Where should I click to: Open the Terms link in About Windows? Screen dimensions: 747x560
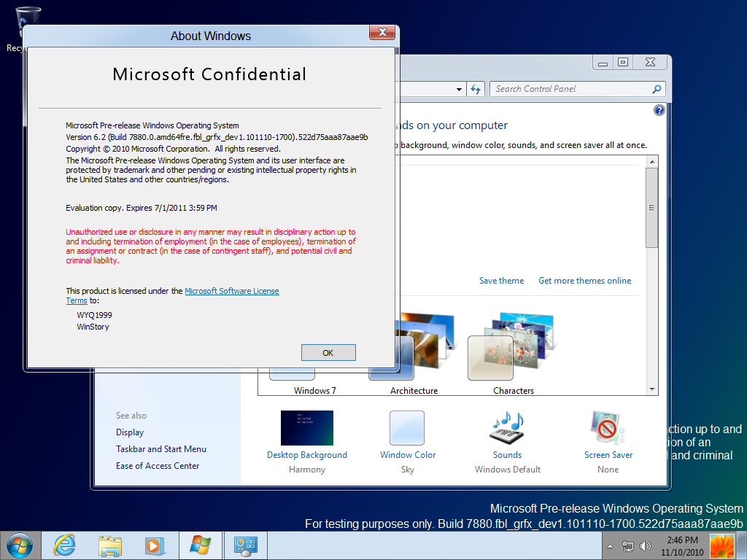tap(76, 300)
